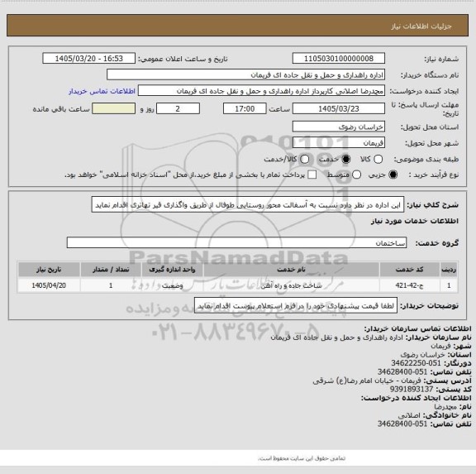476x474 pixels.
Task: Click the public announcement date-time field
Action: tap(89, 59)
